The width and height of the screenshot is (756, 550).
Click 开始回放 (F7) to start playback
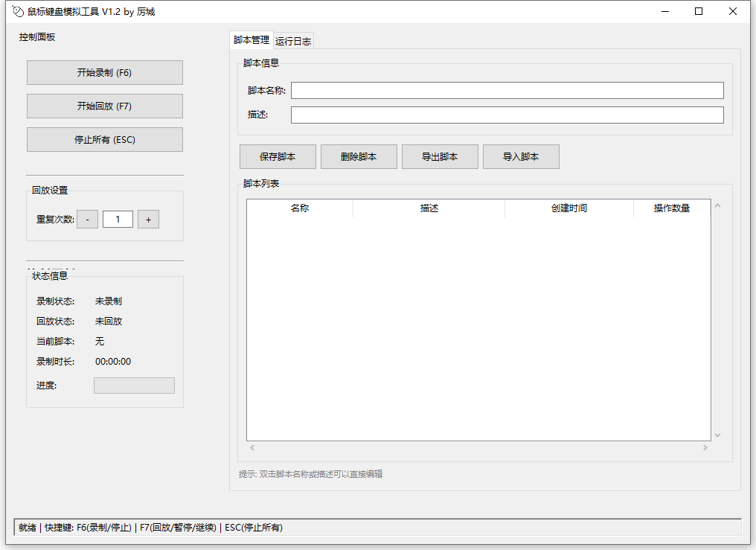[104, 106]
